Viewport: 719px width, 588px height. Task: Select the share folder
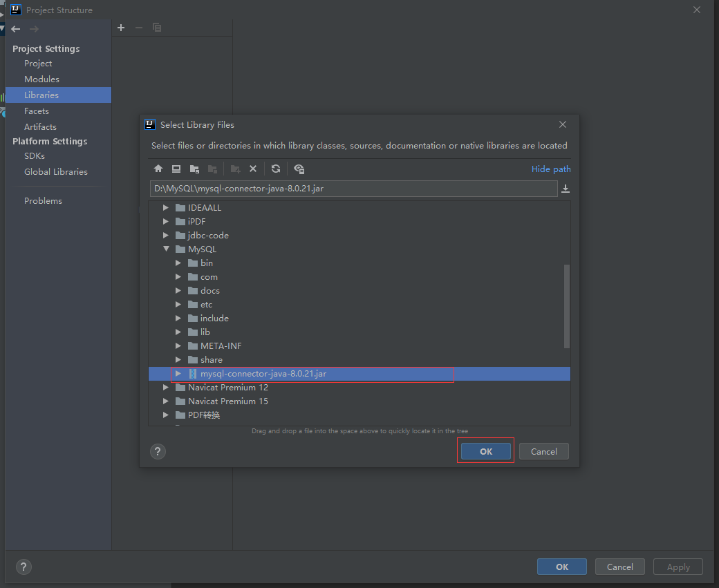click(359, 360)
